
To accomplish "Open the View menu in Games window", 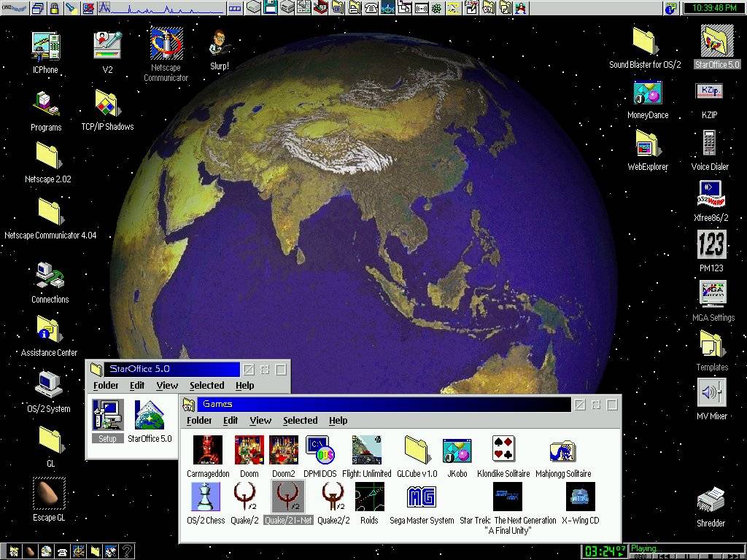I will coord(260,421).
